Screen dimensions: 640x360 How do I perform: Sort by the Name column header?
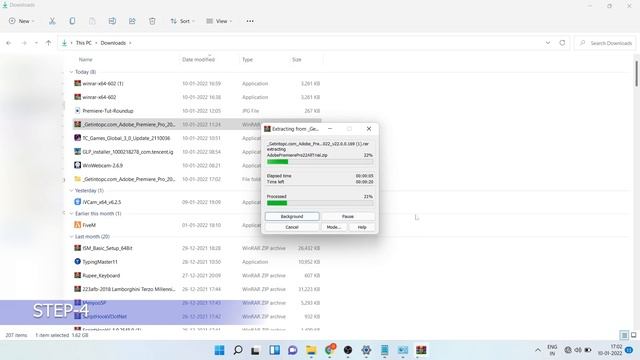[86, 60]
